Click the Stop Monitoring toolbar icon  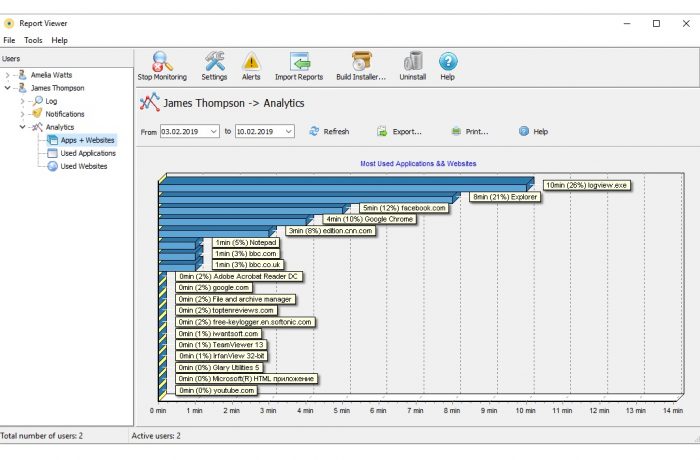162,62
